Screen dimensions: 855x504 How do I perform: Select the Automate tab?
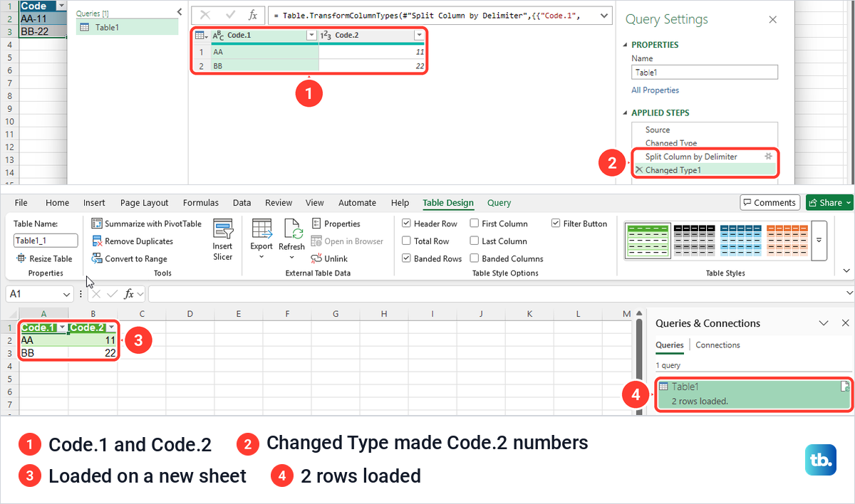[x=357, y=203]
